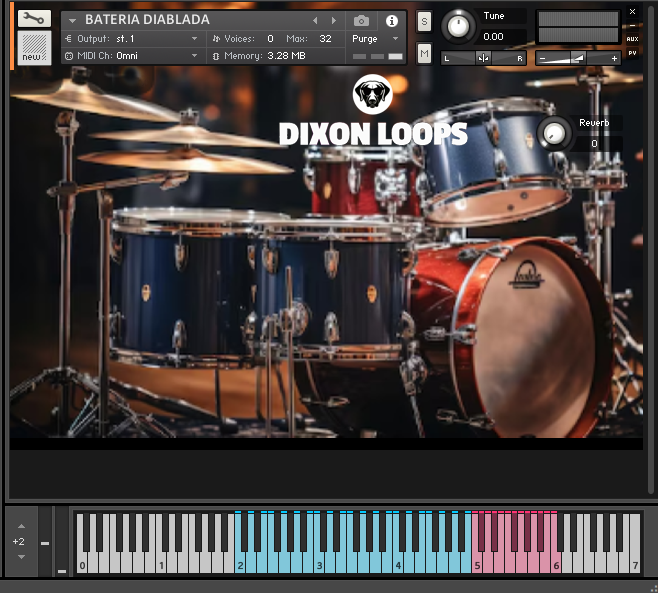Click the Dixon Loops dog logo

(372, 95)
